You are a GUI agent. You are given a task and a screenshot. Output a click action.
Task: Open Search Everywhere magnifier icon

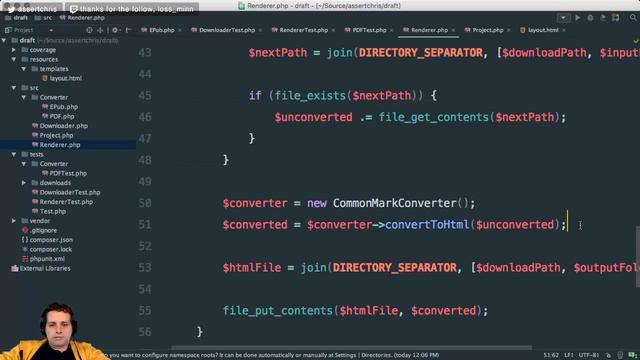pos(633,18)
